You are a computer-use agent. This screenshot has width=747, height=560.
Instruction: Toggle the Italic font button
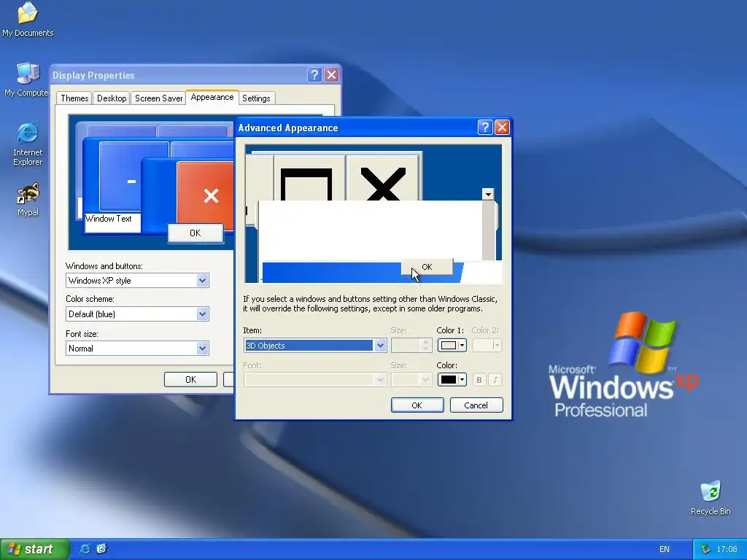[495, 379]
